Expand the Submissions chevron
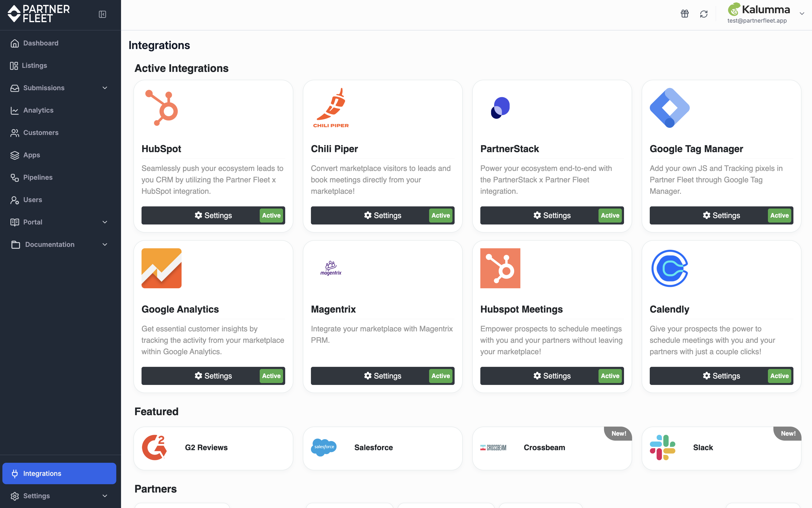Viewport: 812px width, 508px height. [x=105, y=88]
